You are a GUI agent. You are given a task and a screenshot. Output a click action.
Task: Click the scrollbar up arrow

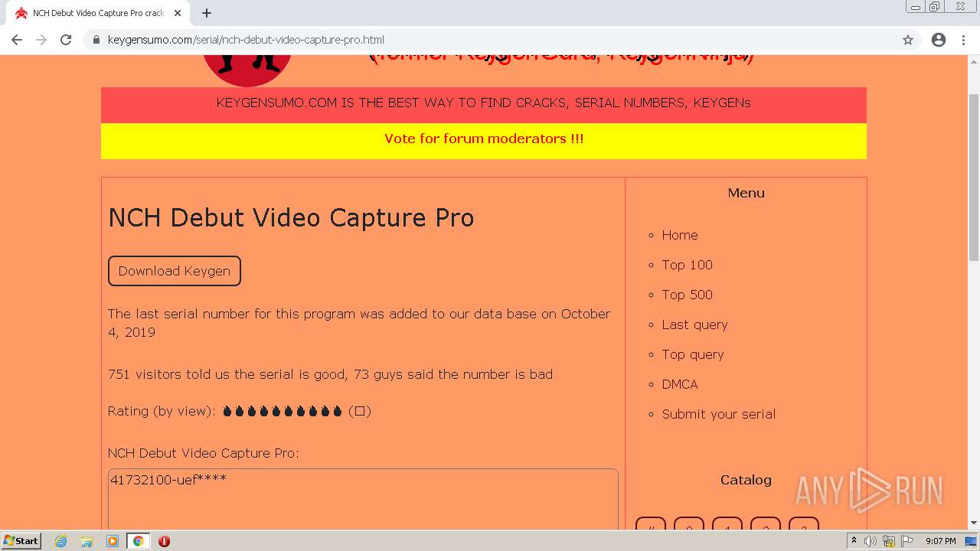pyautogui.click(x=974, y=61)
